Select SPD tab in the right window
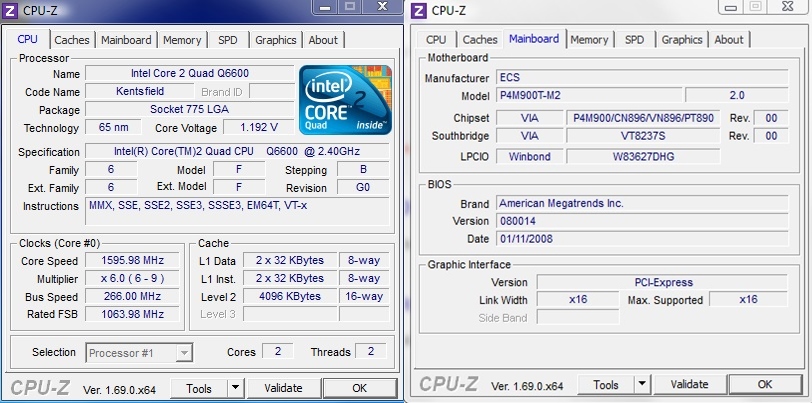This screenshot has width=812, height=403. click(x=634, y=39)
